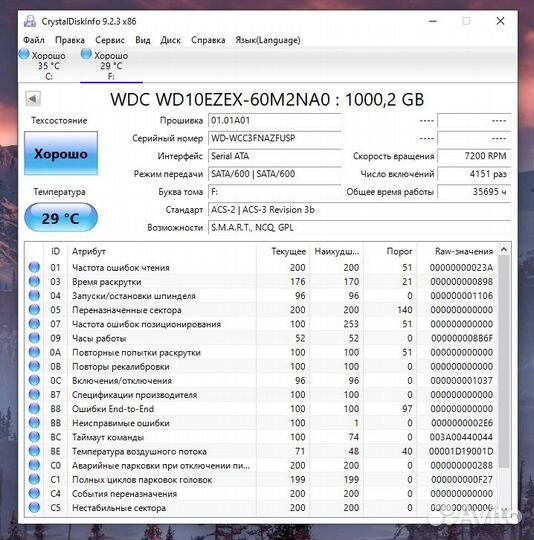Click status icon for Время раскрутки row
Screen dimensions: 534x540
point(34,281)
